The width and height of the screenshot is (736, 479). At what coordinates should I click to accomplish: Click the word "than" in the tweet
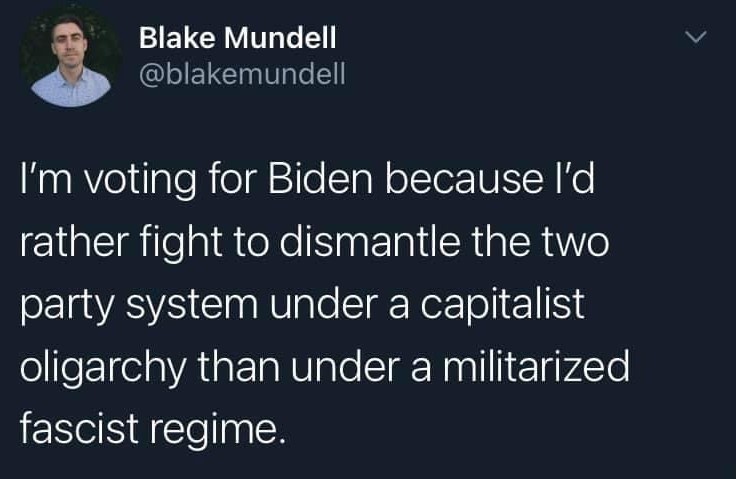(x=238, y=366)
